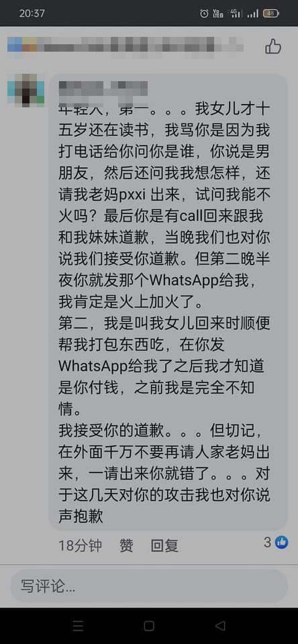298x644 pixels.
Task: Reply to the comment using 回复
Action: [x=164, y=545]
